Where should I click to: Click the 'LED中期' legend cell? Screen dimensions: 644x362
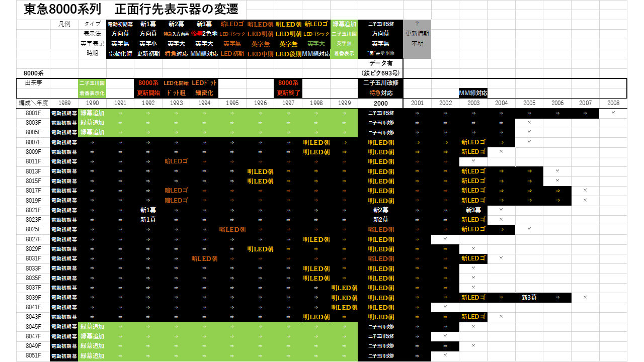click(x=260, y=53)
